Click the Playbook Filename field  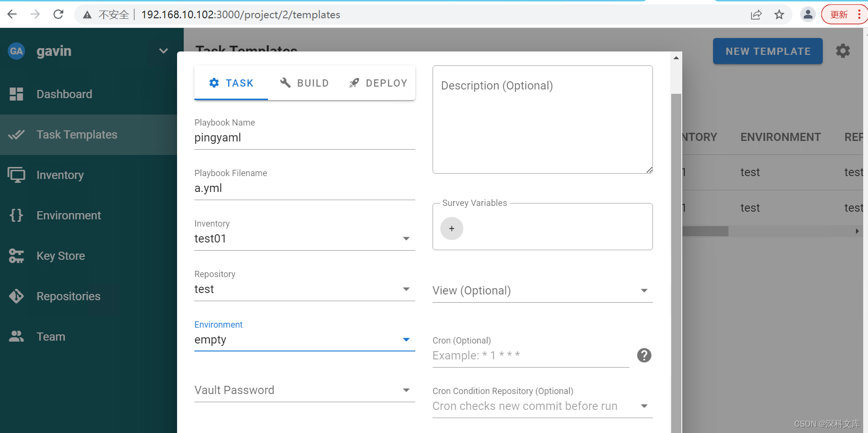click(305, 188)
